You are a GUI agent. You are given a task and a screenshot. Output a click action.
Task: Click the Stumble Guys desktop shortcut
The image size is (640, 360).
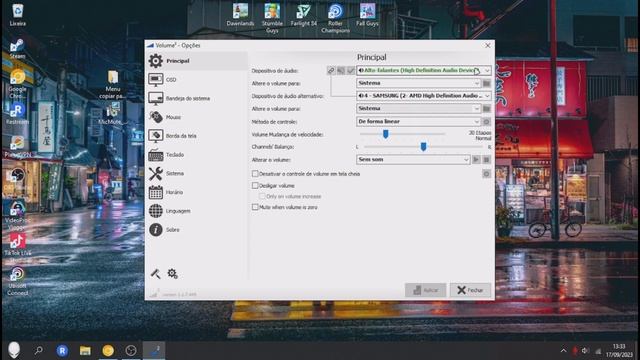(272, 18)
